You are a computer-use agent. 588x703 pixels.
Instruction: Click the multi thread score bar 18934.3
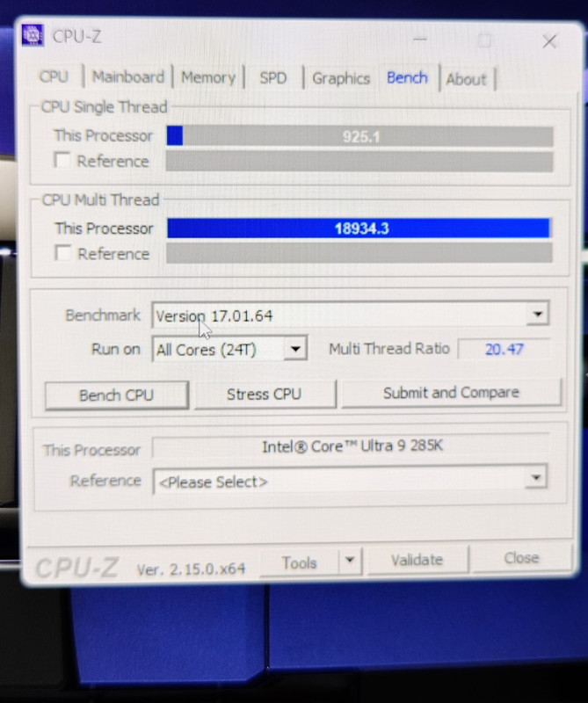coord(359,228)
